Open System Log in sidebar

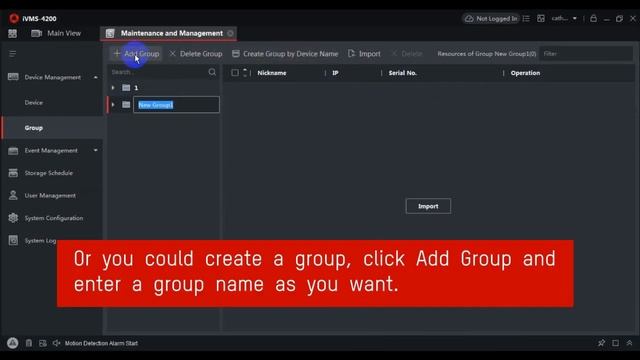(x=40, y=240)
